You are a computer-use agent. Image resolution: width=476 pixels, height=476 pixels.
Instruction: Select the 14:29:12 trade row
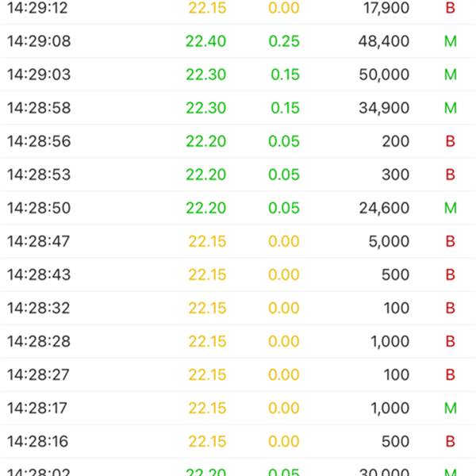pyautogui.click(x=238, y=9)
